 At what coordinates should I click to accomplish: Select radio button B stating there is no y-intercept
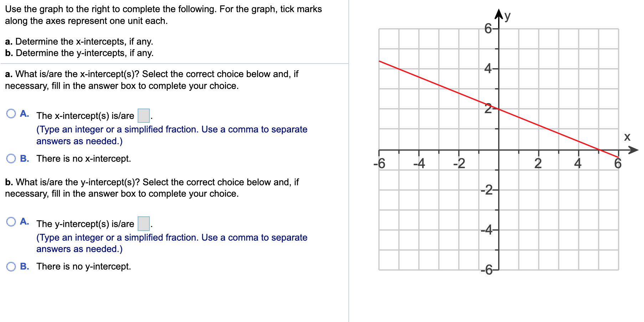11,266
